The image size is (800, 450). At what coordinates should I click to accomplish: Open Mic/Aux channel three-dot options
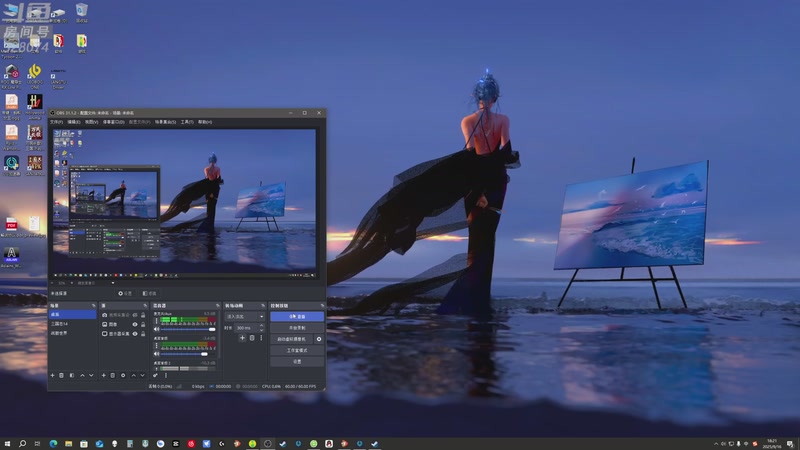(x=156, y=320)
